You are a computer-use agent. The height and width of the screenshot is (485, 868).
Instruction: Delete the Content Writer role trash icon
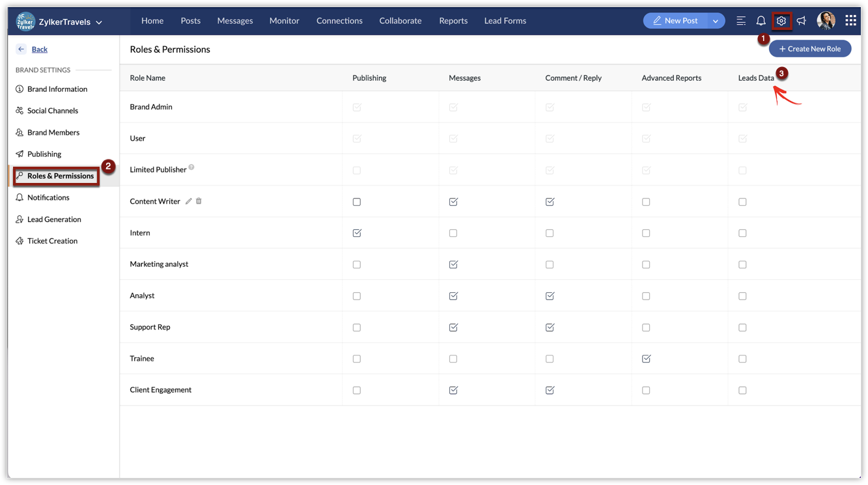tap(199, 201)
